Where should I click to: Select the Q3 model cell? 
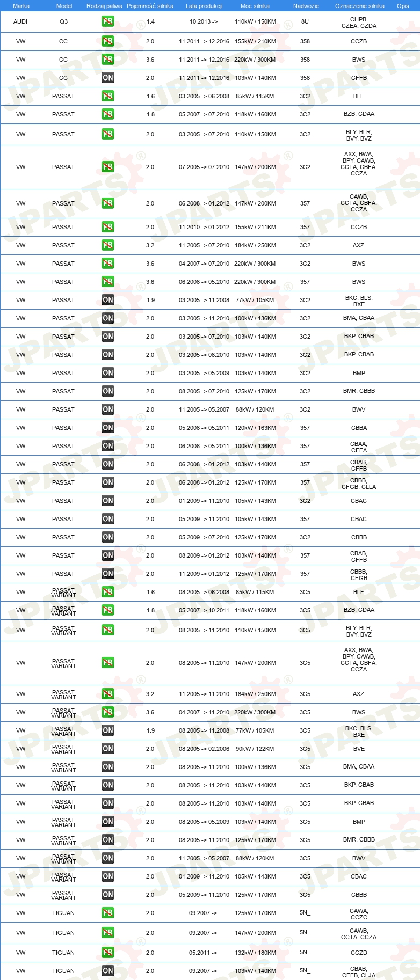point(63,22)
